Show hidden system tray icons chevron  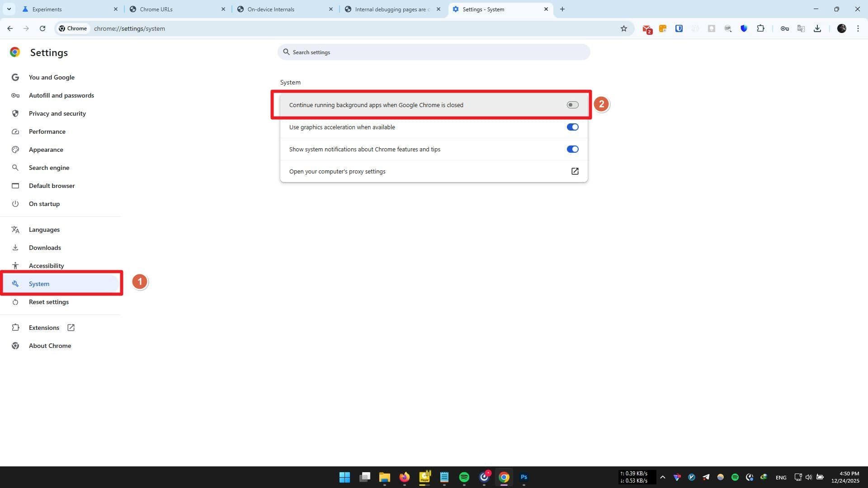click(x=663, y=477)
